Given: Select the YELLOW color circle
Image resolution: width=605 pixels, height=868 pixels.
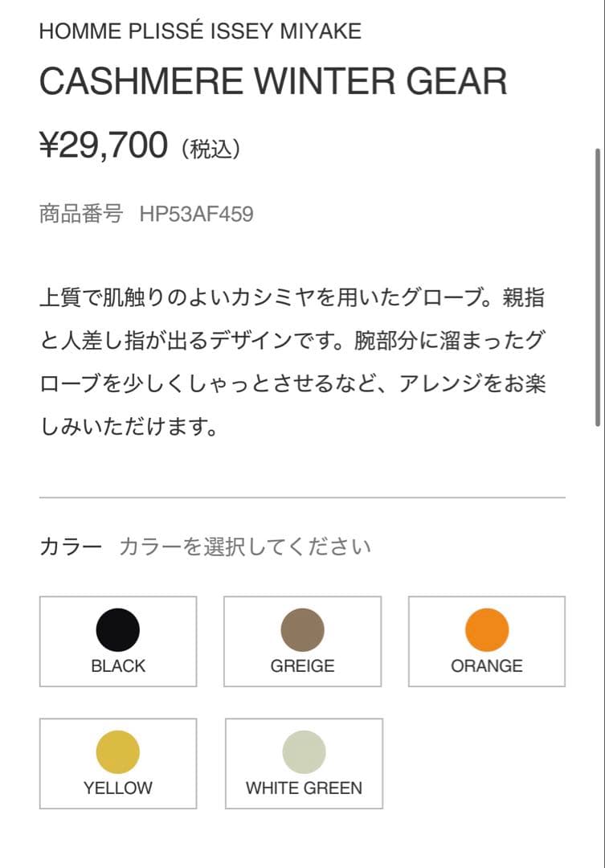Looking at the screenshot, I should 118,751.
